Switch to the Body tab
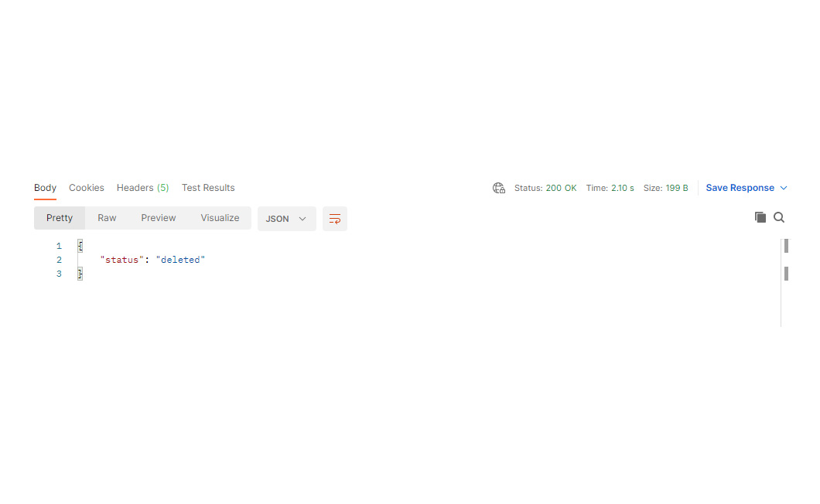Viewport: 820px width, 504px height. (45, 188)
